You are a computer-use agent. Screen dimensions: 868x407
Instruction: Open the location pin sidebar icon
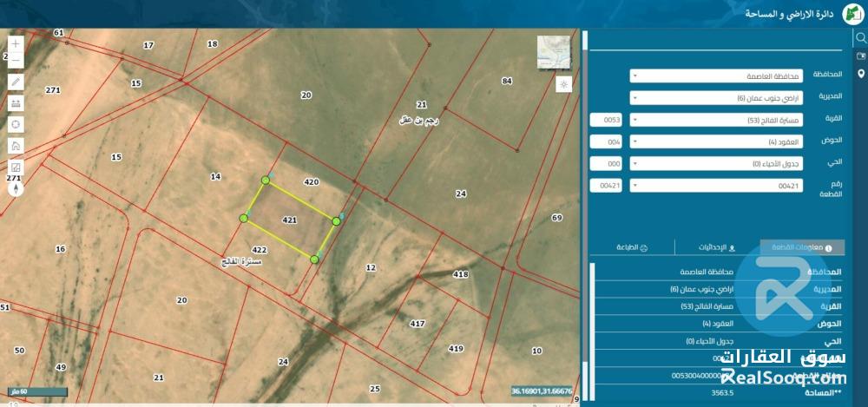861,74
